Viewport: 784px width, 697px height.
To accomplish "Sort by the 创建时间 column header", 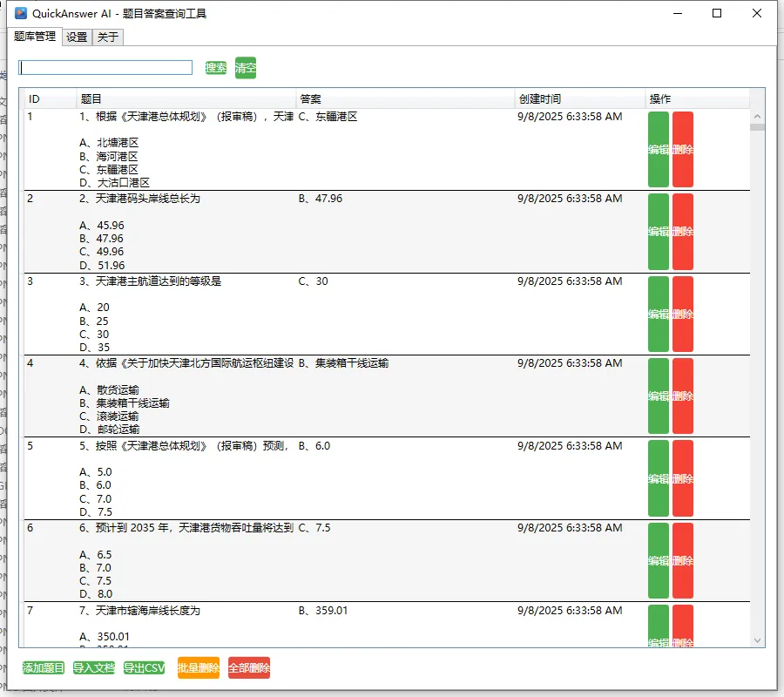I will (579, 99).
